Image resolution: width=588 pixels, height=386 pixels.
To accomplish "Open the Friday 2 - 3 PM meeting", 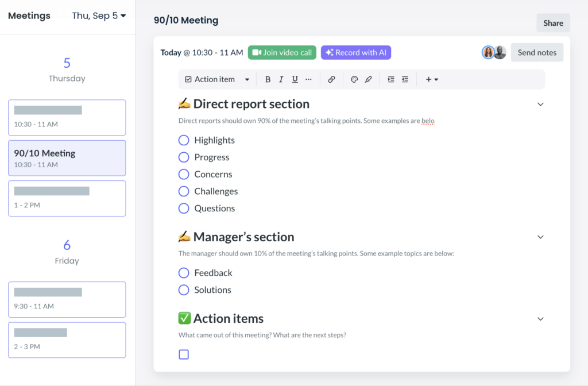I will [x=67, y=340].
